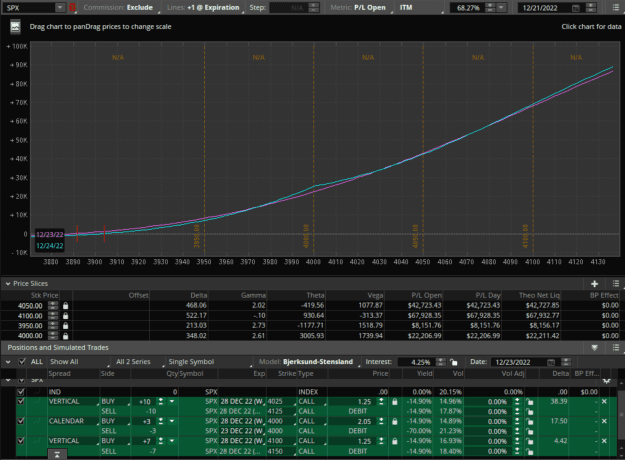Toggle lock on the 4100.00 price slice
625x460 pixels.
(x=65, y=316)
